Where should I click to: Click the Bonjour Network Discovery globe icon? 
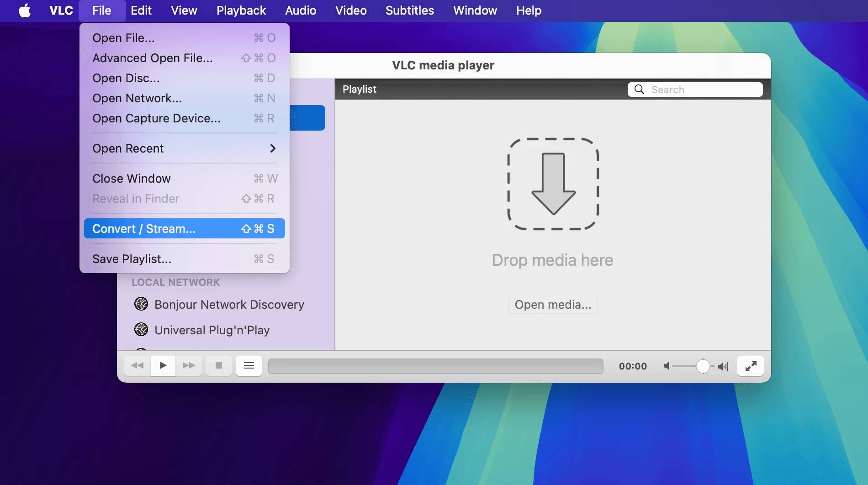point(141,304)
